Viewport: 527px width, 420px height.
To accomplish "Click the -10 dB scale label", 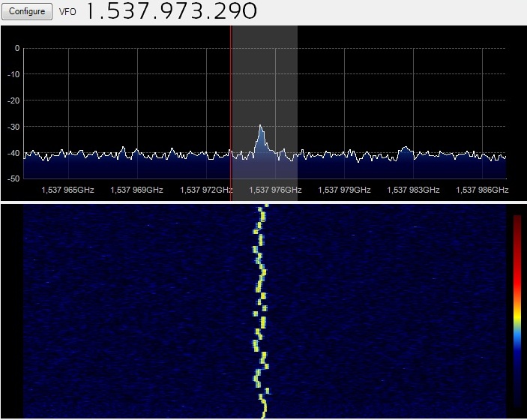I will (x=13, y=74).
